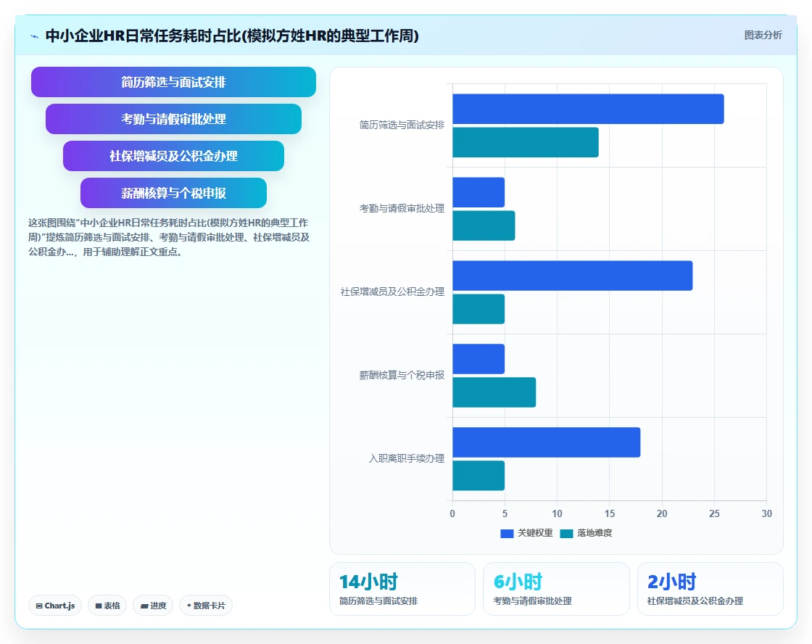
Task: Click the description paragraph under the funnel
Action: pos(170,237)
